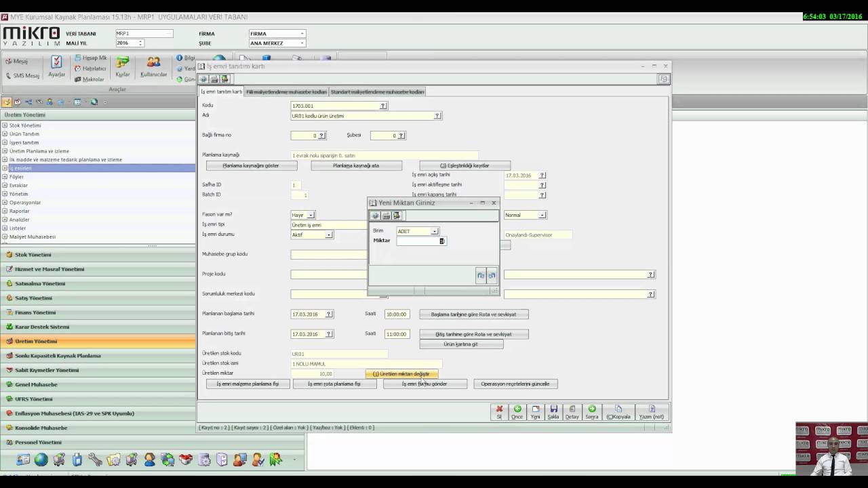The width and height of the screenshot is (868, 488).
Task: Save the record with Sakla
Action: 553,412
